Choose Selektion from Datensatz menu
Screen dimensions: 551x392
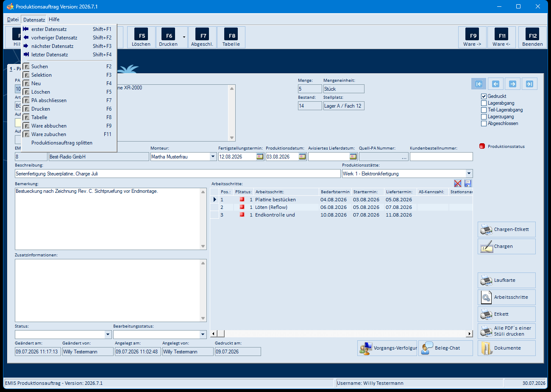coord(69,75)
